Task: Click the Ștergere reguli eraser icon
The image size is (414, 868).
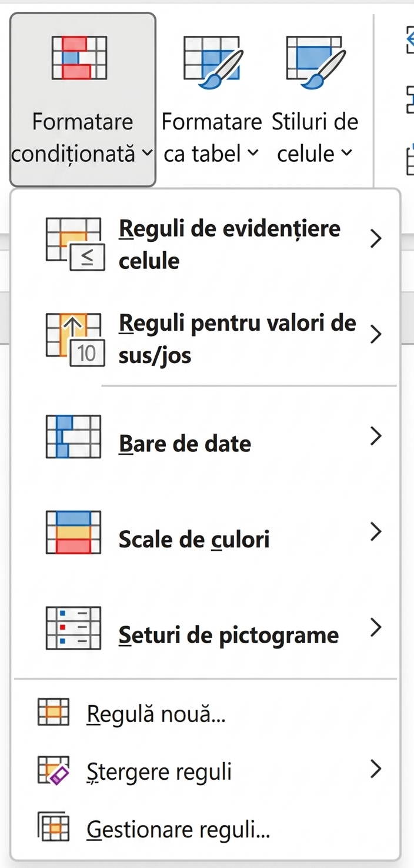Action: (x=54, y=770)
